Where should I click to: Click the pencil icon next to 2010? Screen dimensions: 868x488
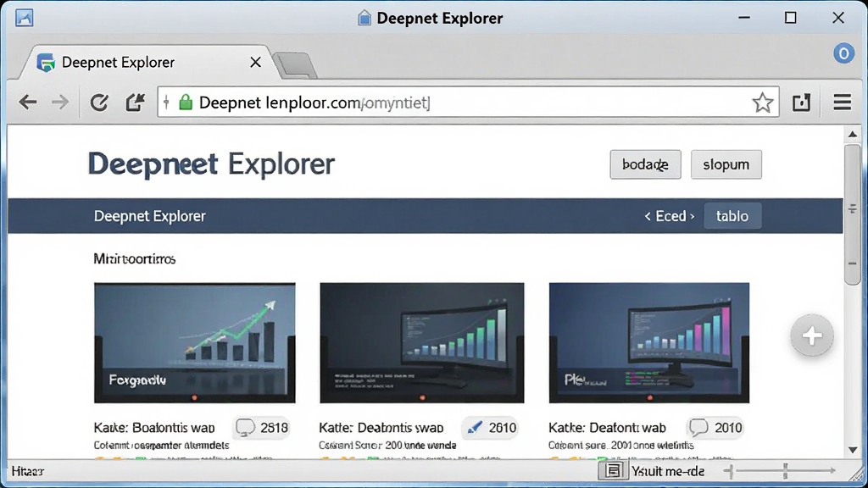[475, 427]
